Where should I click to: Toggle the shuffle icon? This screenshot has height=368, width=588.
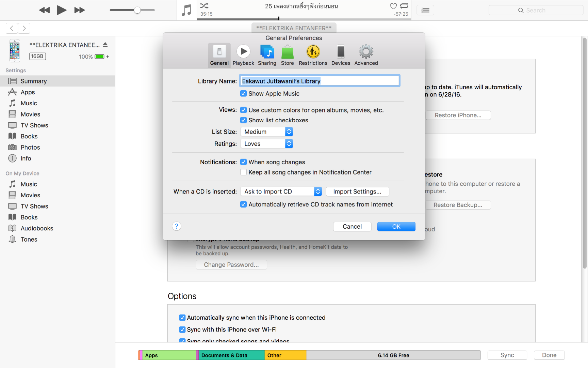tap(204, 6)
